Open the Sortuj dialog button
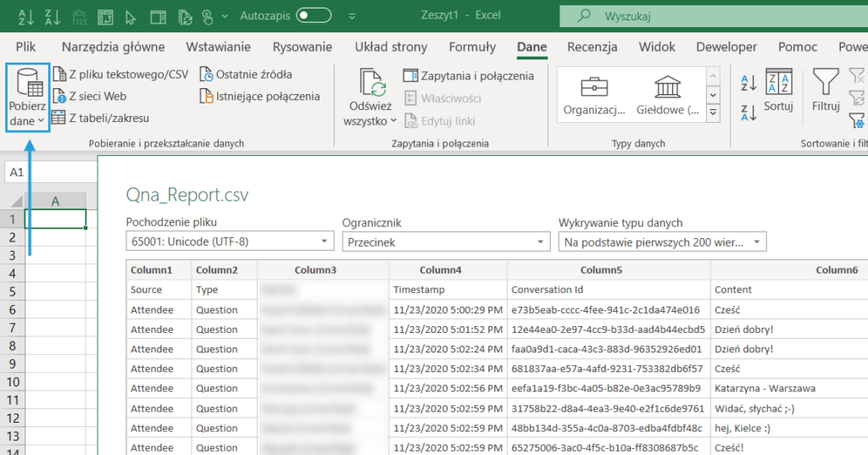The height and width of the screenshot is (455, 868). point(777,92)
